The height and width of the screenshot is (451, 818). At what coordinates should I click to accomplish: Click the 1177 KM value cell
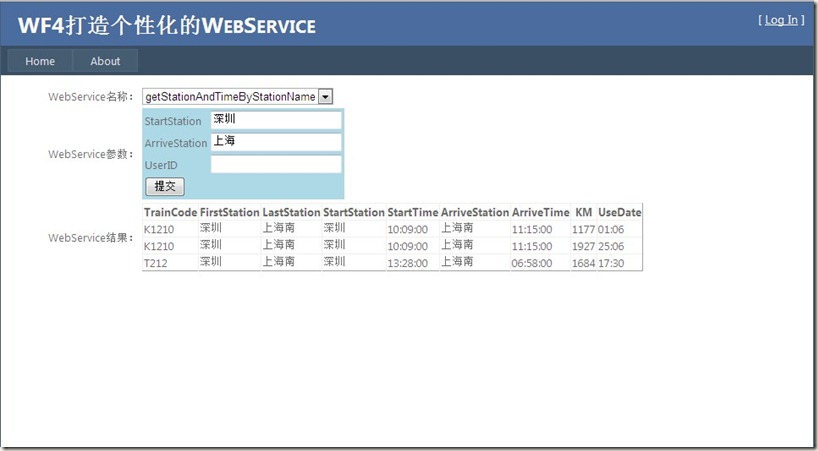(x=584, y=229)
